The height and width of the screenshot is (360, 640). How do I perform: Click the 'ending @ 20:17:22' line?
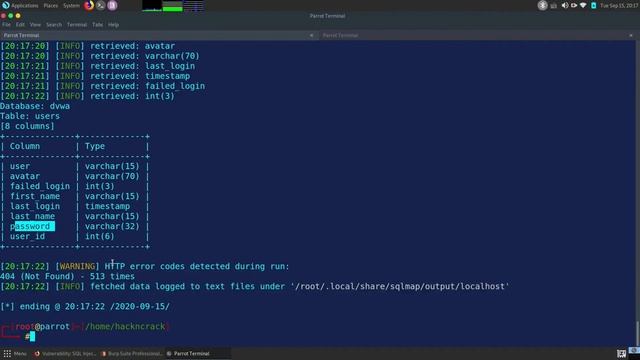85,307
